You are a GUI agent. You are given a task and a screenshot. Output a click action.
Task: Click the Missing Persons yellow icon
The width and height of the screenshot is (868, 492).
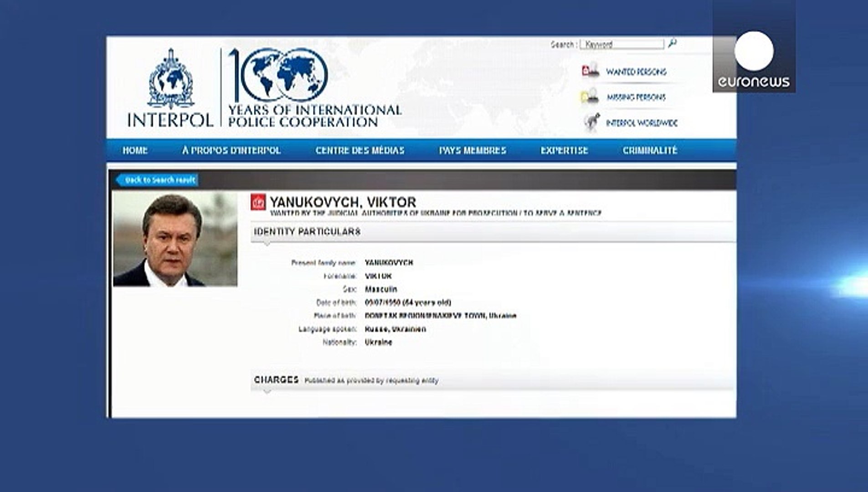click(590, 96)
